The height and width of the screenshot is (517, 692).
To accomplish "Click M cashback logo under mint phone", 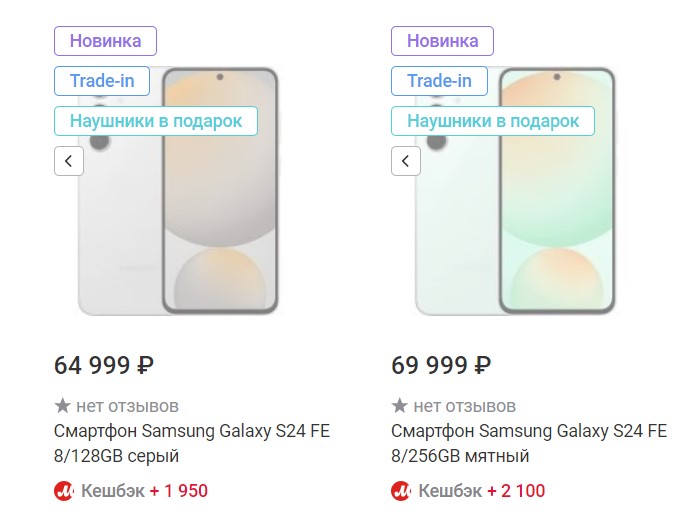I will (401, 491).
